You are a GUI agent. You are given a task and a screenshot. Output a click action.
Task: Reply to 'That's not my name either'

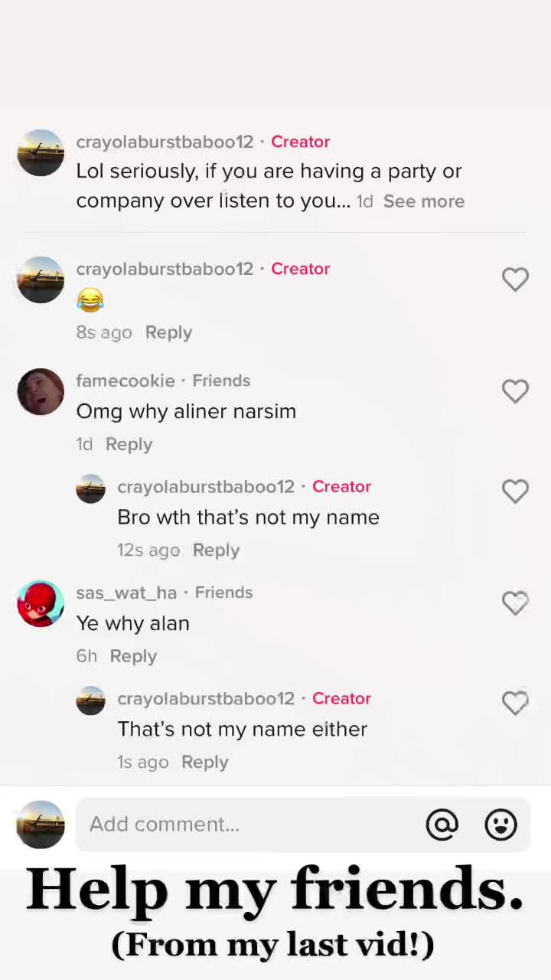[x=204, y=762]
